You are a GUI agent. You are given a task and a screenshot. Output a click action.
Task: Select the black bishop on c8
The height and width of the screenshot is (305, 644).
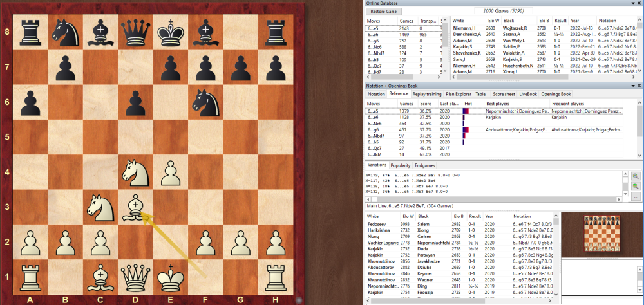click(x=100, y=33)
